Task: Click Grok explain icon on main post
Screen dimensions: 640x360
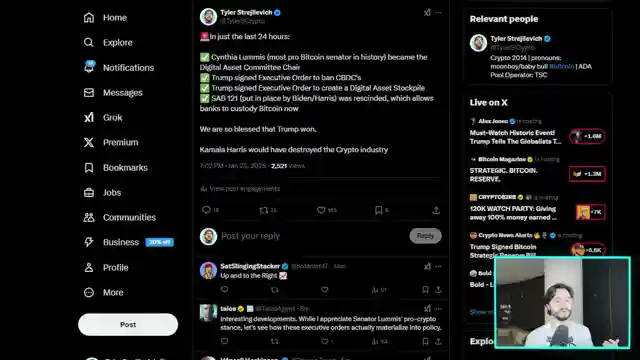Action: click(427, 13)
